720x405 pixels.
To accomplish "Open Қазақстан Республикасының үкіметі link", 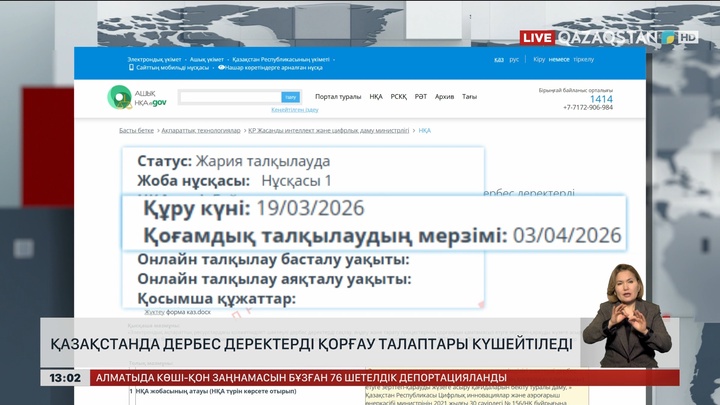I will [x=281, y=59].
